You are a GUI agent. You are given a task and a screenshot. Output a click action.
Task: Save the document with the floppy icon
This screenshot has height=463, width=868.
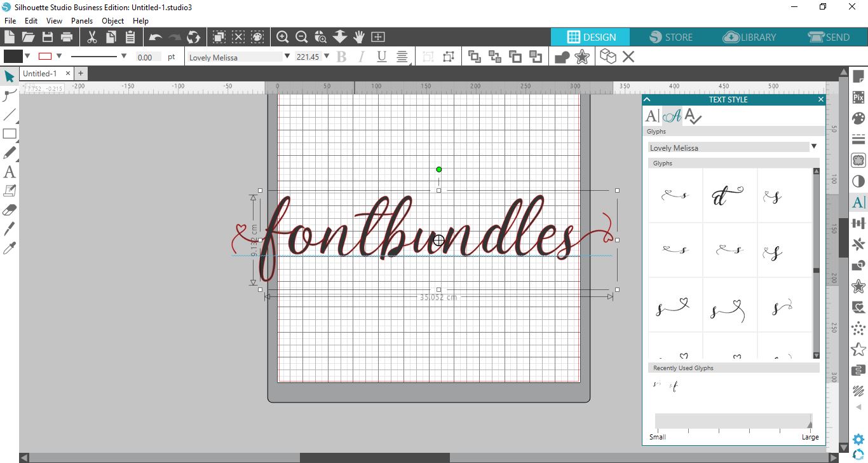(47, 37)
